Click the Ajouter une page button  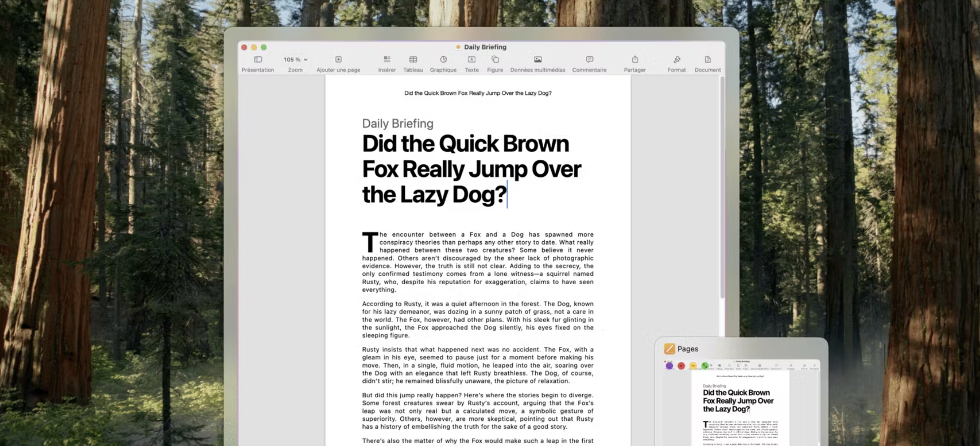[338, 64]
